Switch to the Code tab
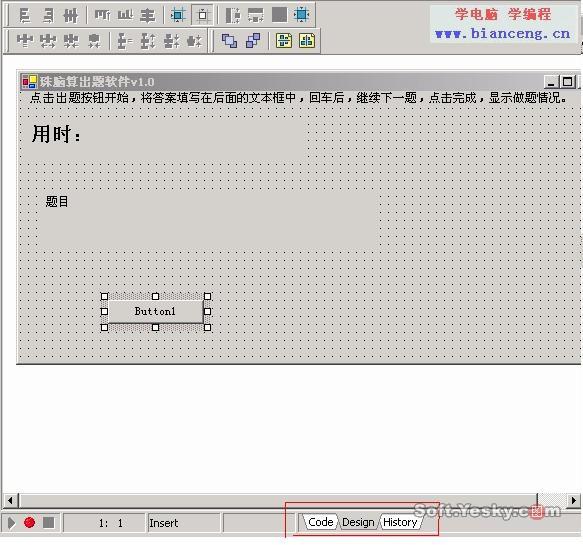 click(321, 522)
